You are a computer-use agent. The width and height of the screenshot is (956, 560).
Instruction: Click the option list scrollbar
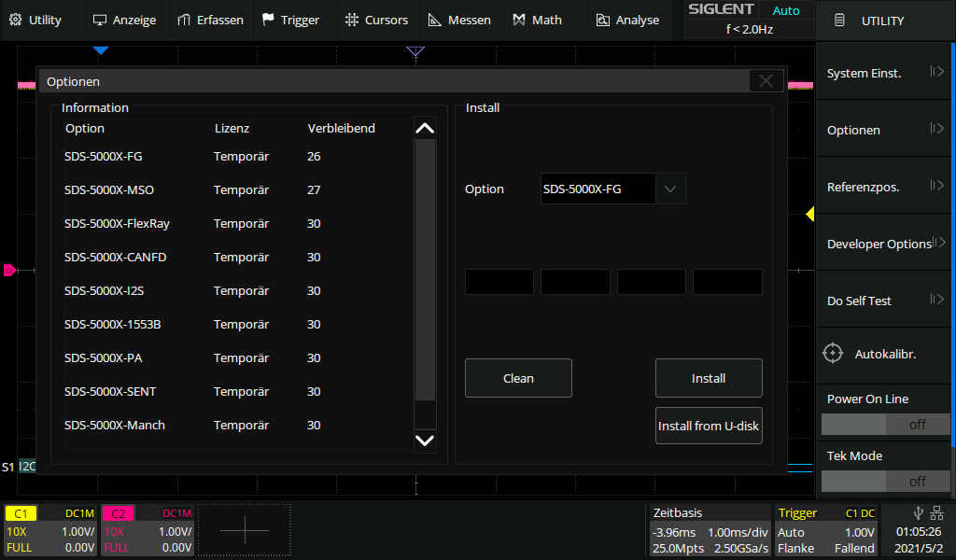coord(425,270)
